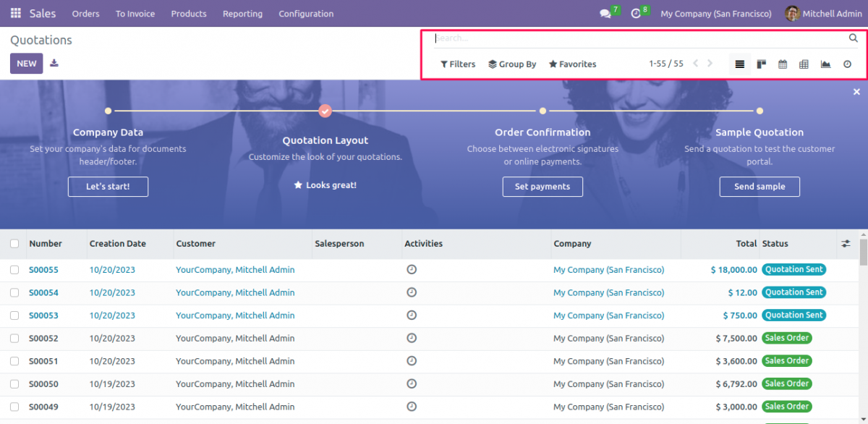Open the Reporting menu
Viewport: 868px width, 424px height.
click(242, 14)
